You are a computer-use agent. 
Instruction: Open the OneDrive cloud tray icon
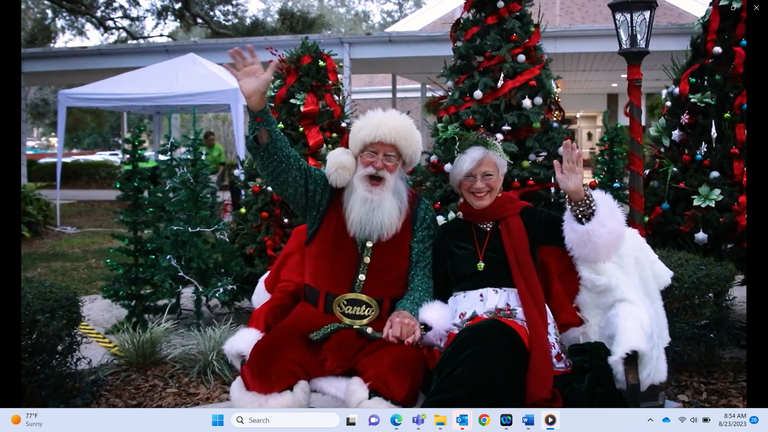666,420
